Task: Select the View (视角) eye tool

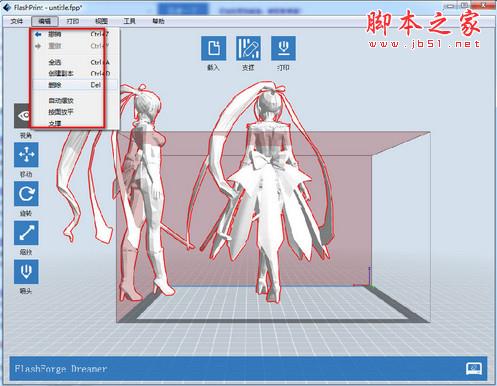Action: pos(22,116)
